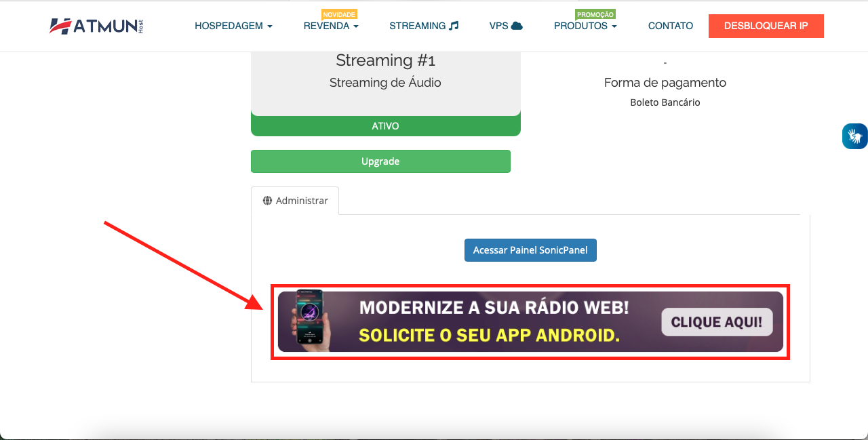Click the NOVIDADE badge above Revenda

pos(339,14)
